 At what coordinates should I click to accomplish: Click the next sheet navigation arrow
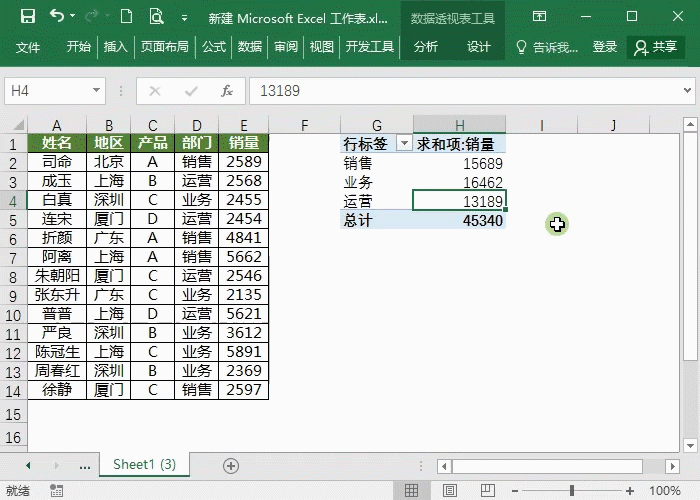(56, 466)
